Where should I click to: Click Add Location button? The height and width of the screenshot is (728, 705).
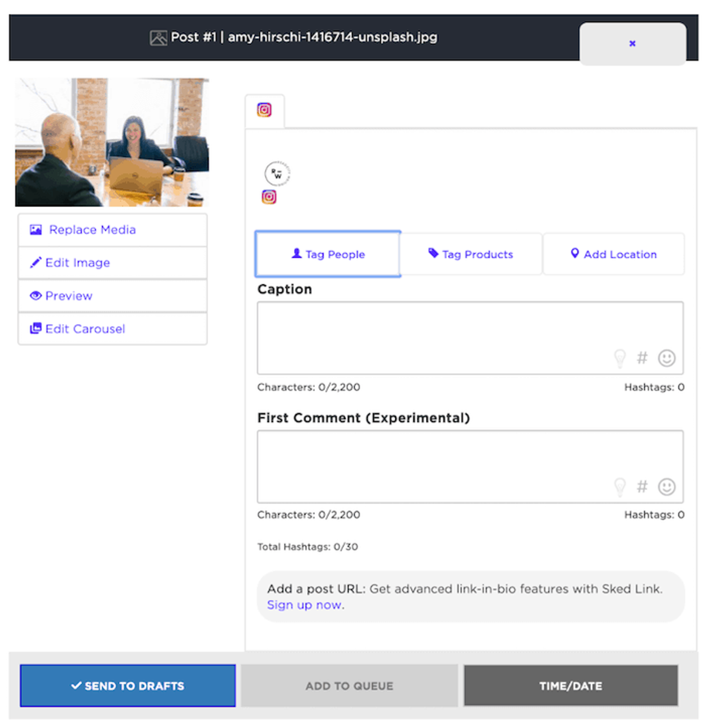coord(613,254)
